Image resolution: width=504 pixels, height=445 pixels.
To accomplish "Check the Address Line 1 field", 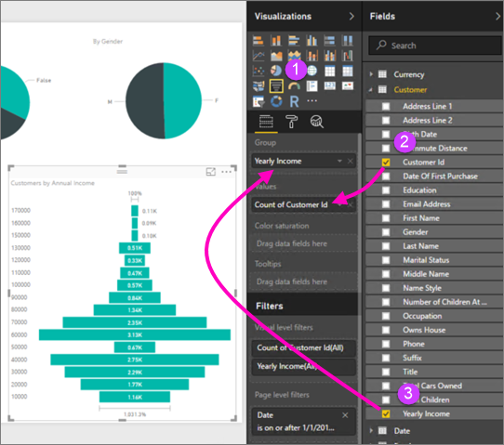I will [x=386, y=106].
